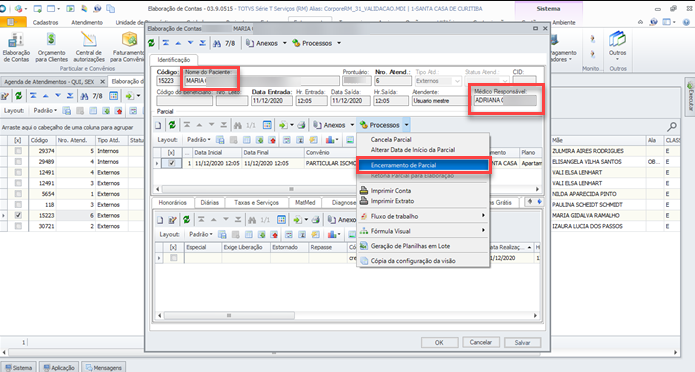This screenshot has width=695, height=372.
Task: Switch to the Taxas e Serviços tab
Action: tap(256, 203)
